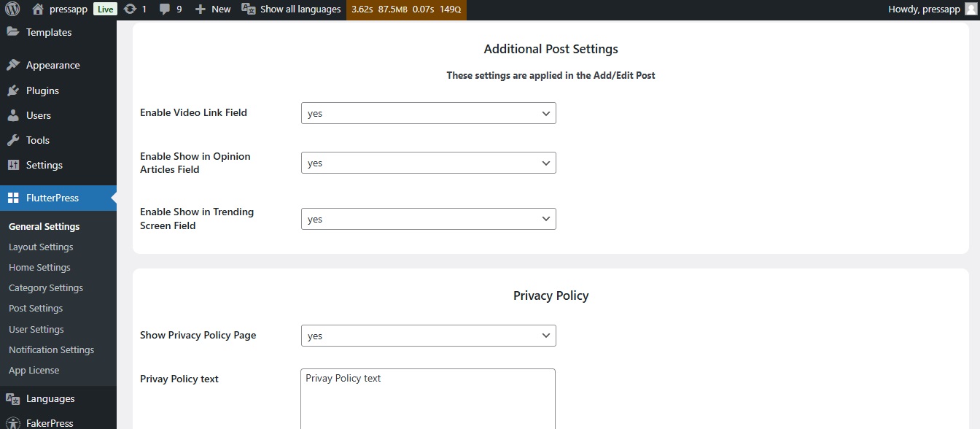Viewport: 980px width, 429px height.
Task: Click the Additional Post Settings heading
Action: 551,49
